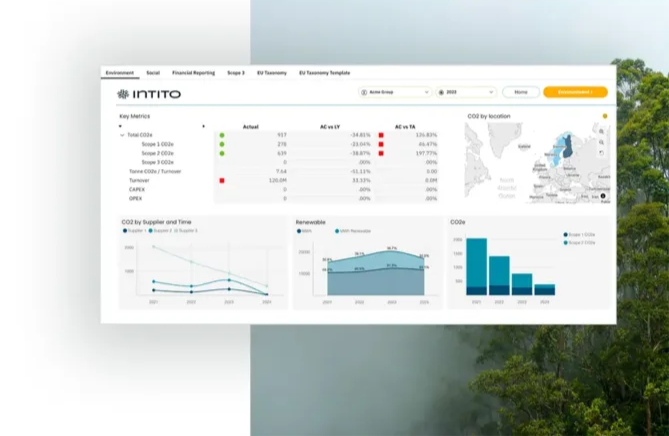Click the CO2 by Supplier and Time title
The width and height of the screenshot is (669, 436).
pos(157,222)
